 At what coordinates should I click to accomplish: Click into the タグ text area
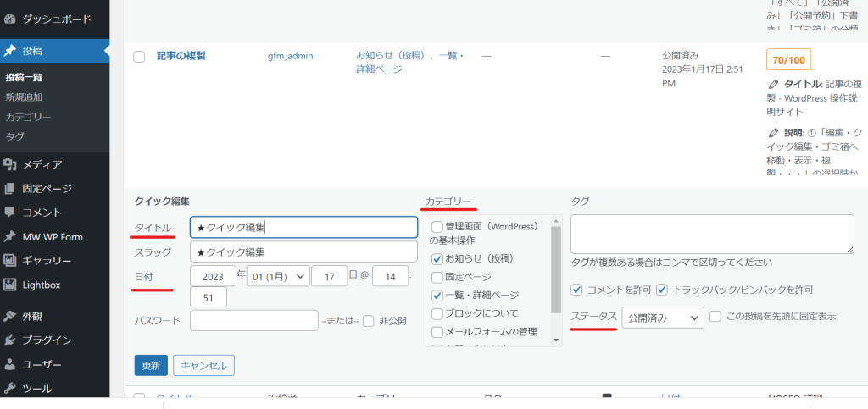[x=712, y=234]
